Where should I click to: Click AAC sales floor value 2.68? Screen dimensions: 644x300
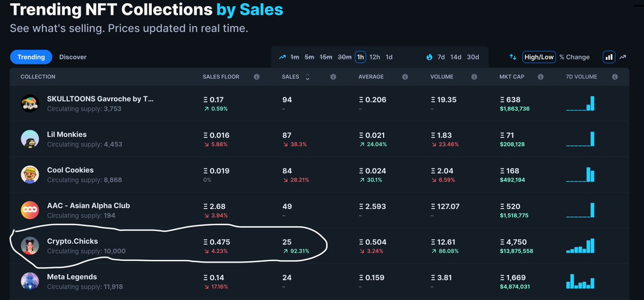(x=214, y=206)
